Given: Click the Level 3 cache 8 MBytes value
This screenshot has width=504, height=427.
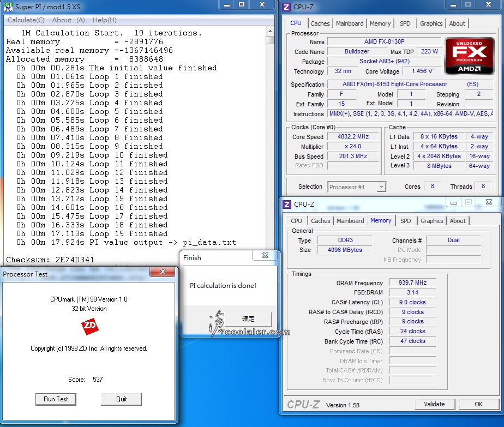Looking at the screenshot, I should click(439, 166).
